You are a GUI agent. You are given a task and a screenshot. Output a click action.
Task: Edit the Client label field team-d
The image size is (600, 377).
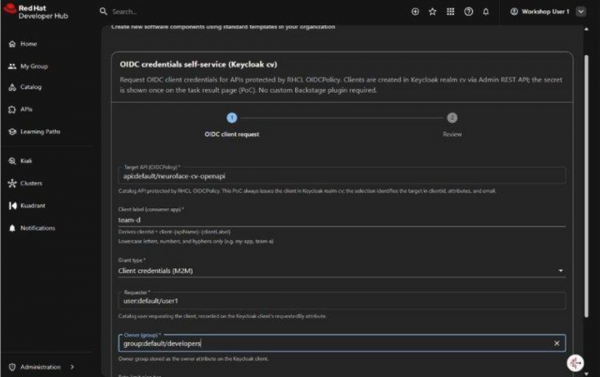pyautogui.click(x=342, y=220)
